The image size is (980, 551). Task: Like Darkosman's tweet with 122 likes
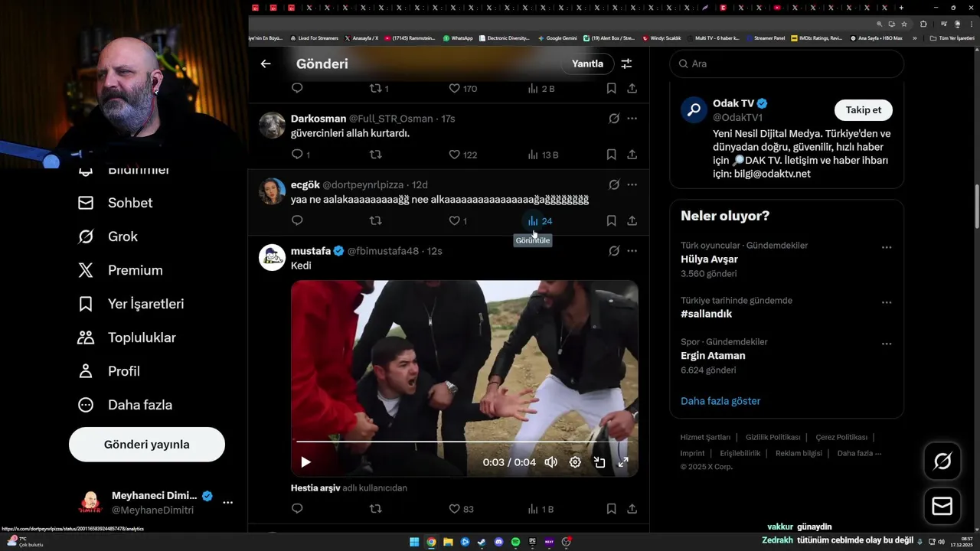click(x=463, y=155)
